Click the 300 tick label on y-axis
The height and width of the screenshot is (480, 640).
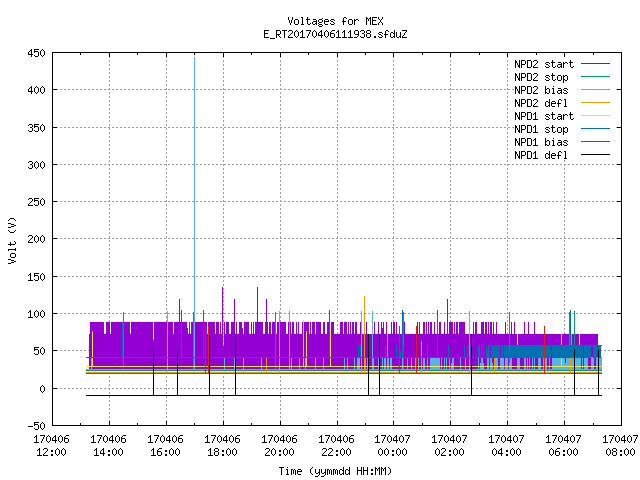pos(36,165)
